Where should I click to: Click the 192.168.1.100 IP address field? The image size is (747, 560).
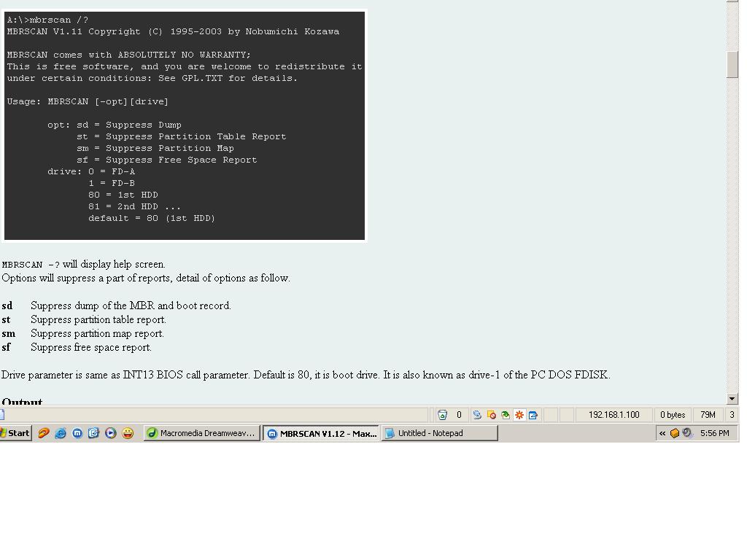pos(614,415)
